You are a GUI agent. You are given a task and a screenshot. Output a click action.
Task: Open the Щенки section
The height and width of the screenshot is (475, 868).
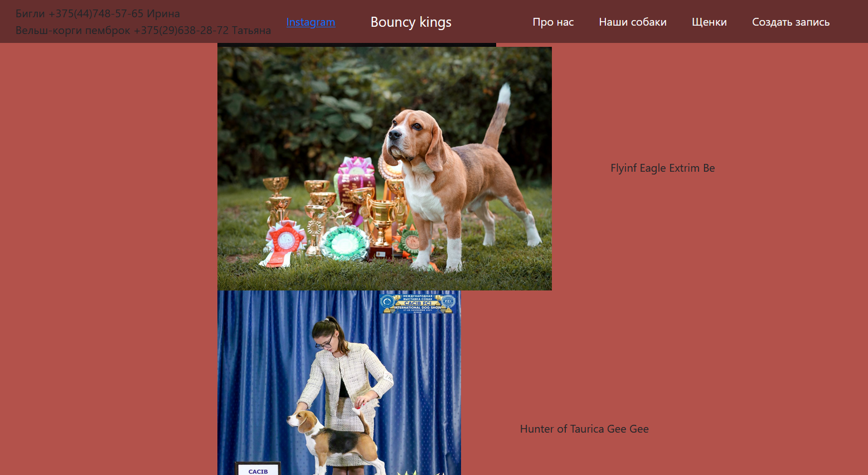[x=709, y=22]
